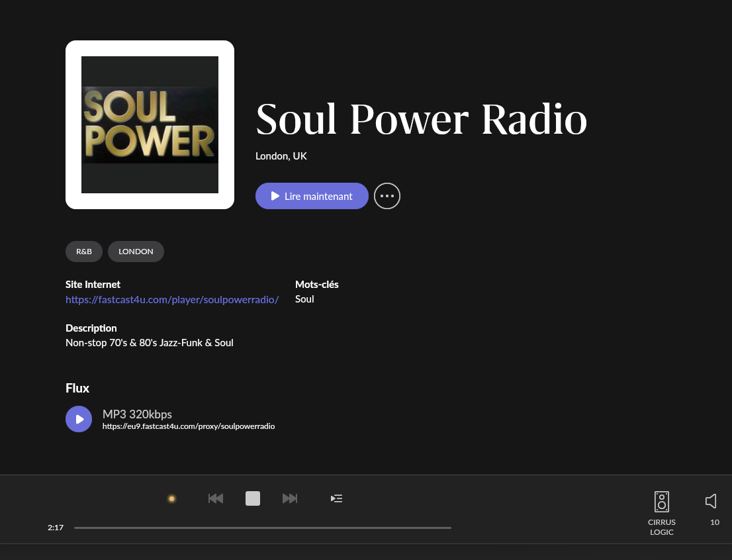
Task: Click the Lire maintenant play button
Action: coord(312,196)
